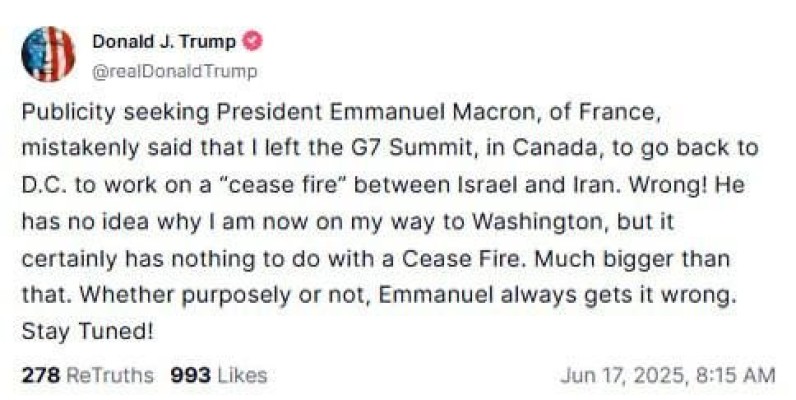
Task: Click the capitalized 'Cease Fire' phrase
Action: pos(461,259)
